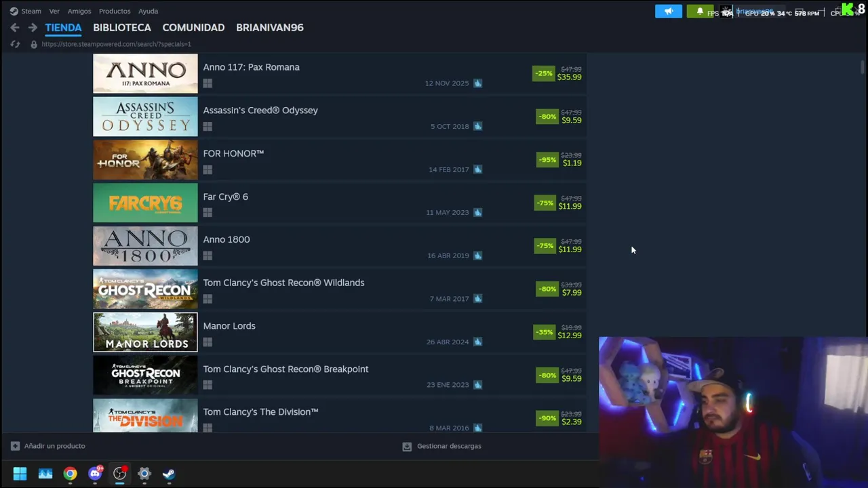The height and width of the screenshot is (488, 868).
Task: Click the Steam icon in the taskbar
Action: [169, 474]
